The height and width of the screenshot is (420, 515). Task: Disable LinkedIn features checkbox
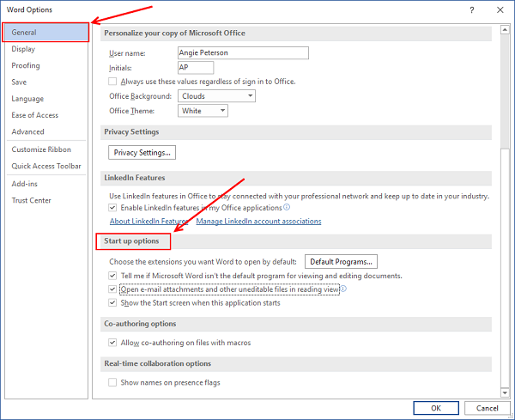click(x=113, y=208)
